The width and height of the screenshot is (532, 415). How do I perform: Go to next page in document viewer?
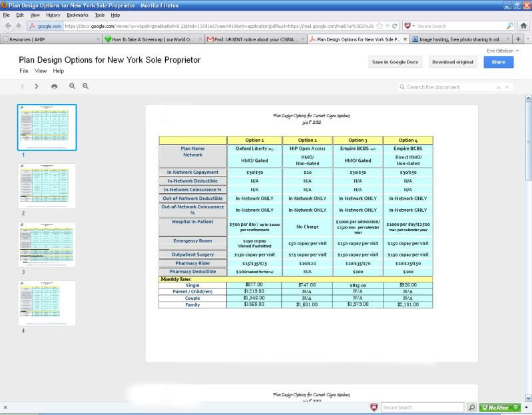point(37,86)
